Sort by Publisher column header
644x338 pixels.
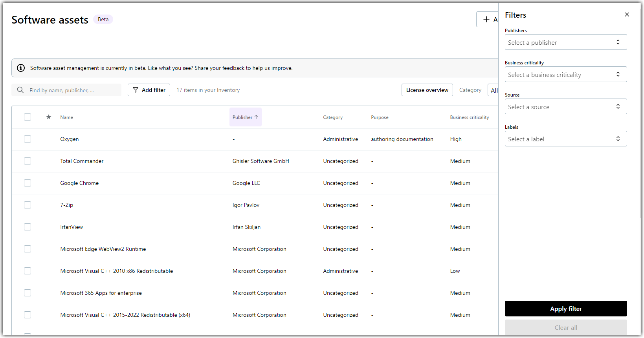click(245, 117)
